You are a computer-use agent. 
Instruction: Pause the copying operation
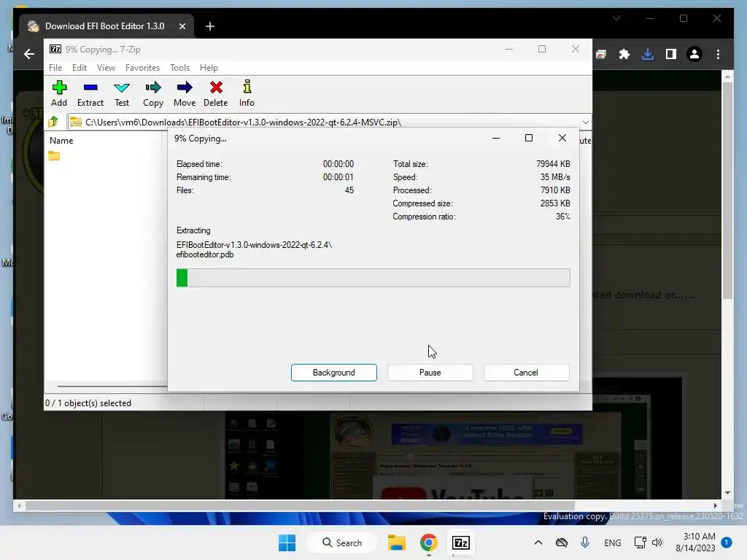430,373
